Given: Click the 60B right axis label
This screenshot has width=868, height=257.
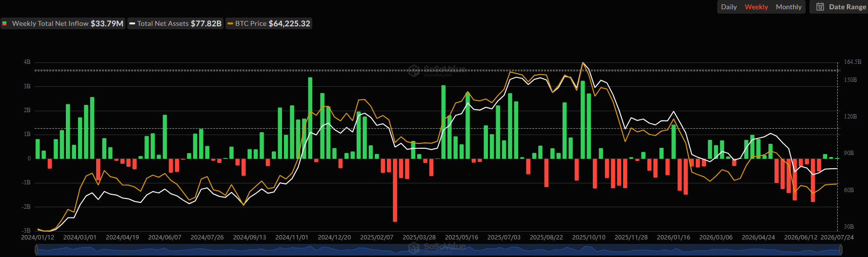Looking at the screenshot, I should [x=849, y=190].
